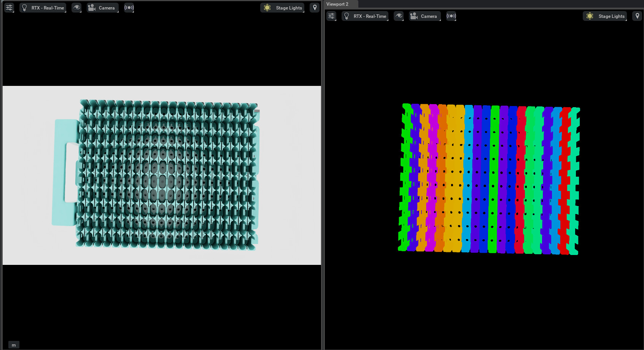Click the capture icon in Viewport 2 toolbar
Image resolution: width=644 pixels, height=350 pixels.
coord(451,16)
